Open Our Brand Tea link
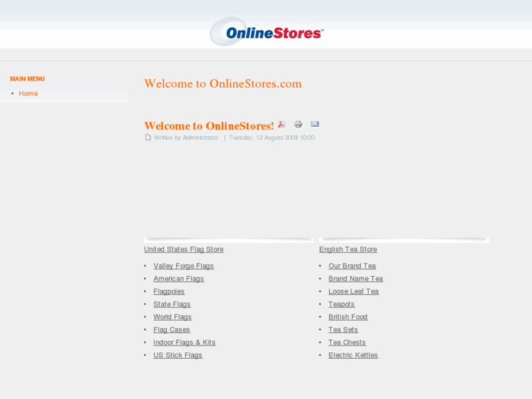Viewport: 532px width, 399px height. [352, 266]
